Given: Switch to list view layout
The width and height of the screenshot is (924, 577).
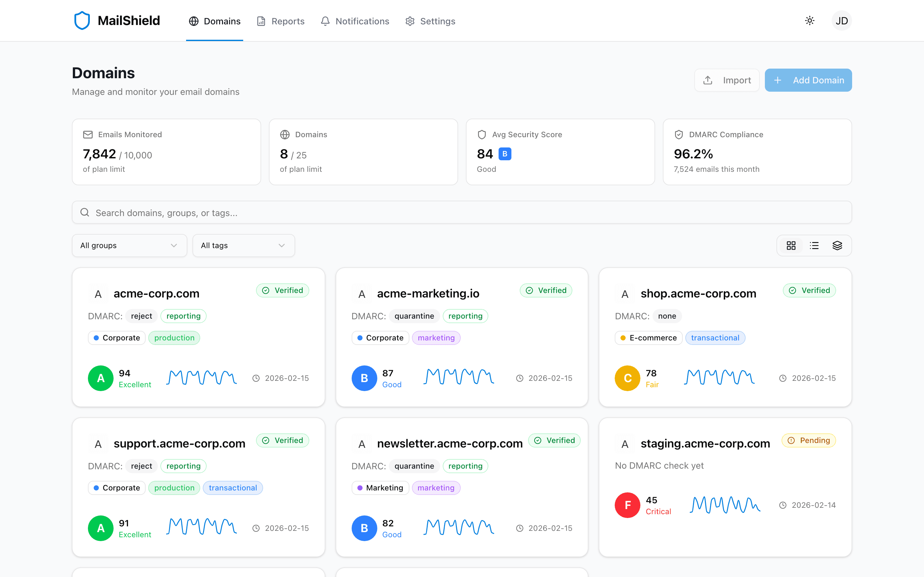Looking at the screenshot, I should click(x=814, y=245).
